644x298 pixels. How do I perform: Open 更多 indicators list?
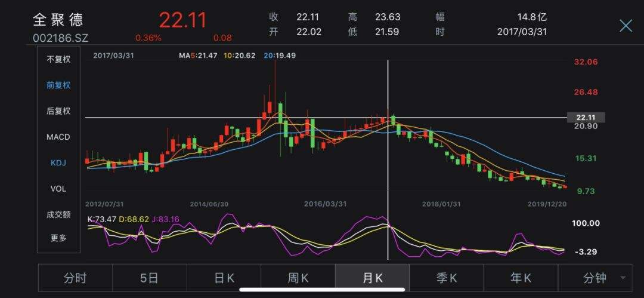[x=58, y=238]
